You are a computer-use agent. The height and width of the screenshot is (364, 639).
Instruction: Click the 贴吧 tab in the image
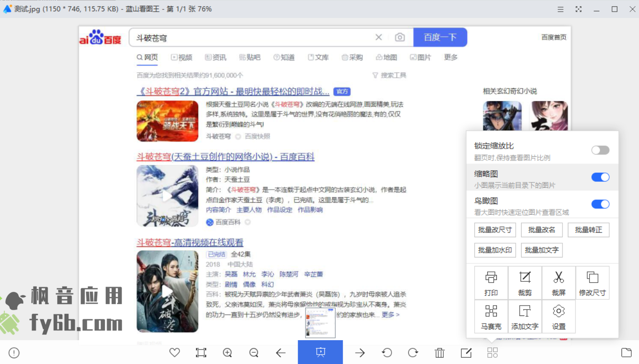(x=250, y=58)
